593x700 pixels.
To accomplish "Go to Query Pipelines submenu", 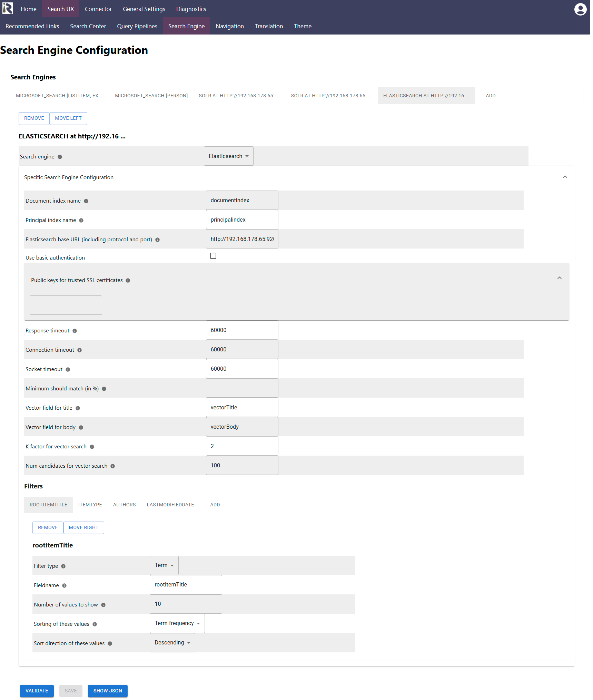I will click(x=137, y=26).
